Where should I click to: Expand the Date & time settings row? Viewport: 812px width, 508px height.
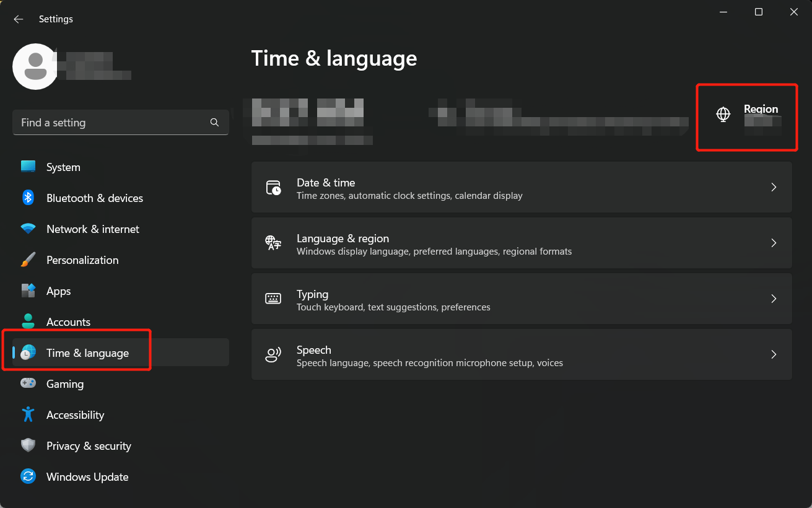tap(774, 187)
